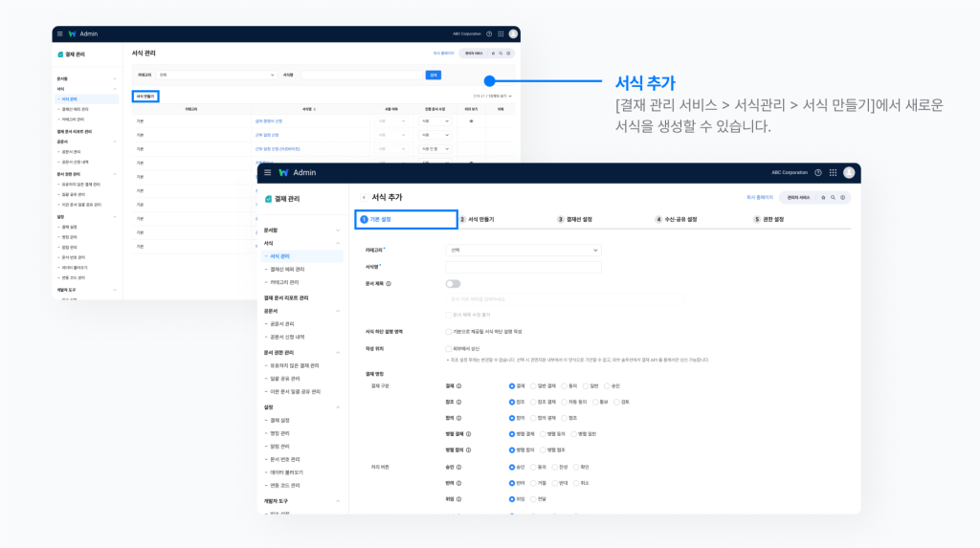The width and height of the screenshot is (980, 548).
Task: Click 서식명 input field in 서식 추가 form
Action: pos(523,268)
